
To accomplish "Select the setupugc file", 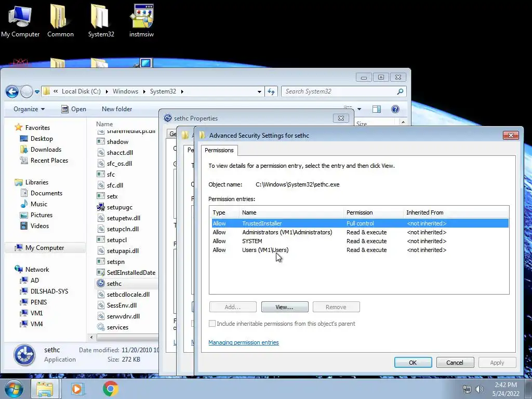I will click(119, 207).
